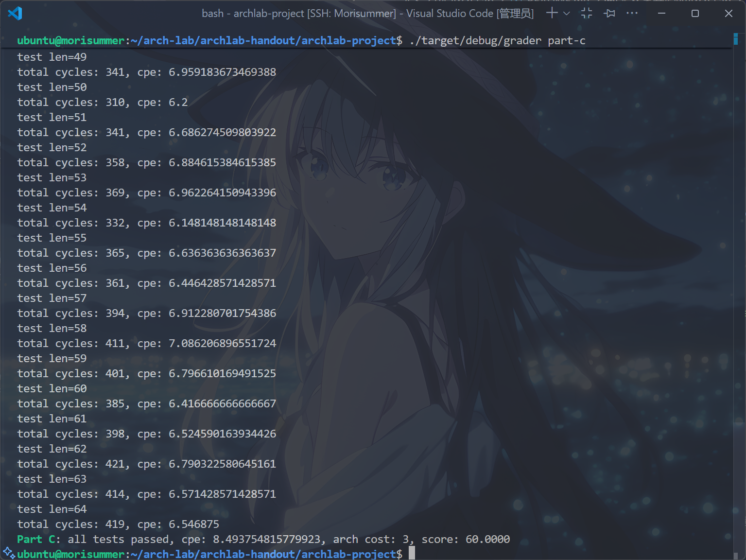Click the blue marker atop the scrollbar
The image size is (746, 560).
pos(736,39)
